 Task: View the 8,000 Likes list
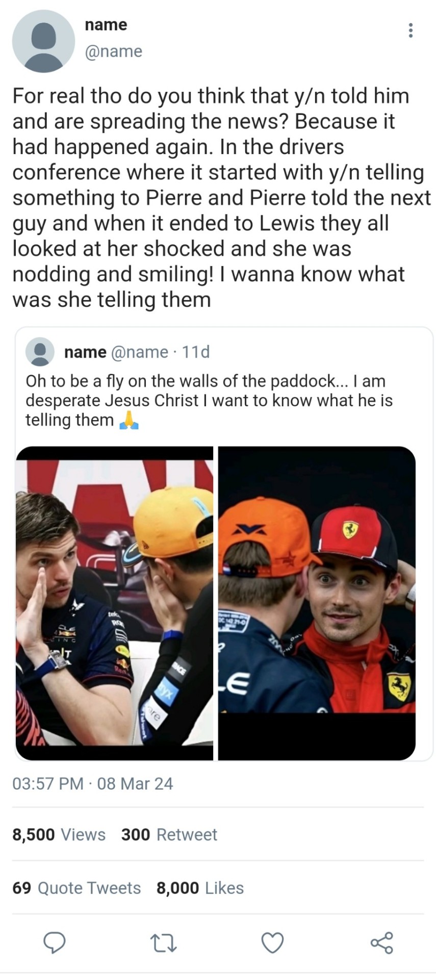coord(200,888)
